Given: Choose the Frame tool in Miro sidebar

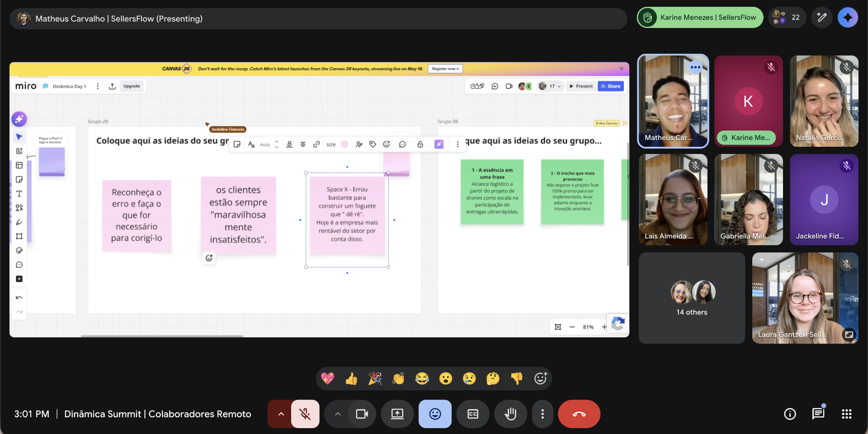Looking at the screenshot, I should [19, 236].
